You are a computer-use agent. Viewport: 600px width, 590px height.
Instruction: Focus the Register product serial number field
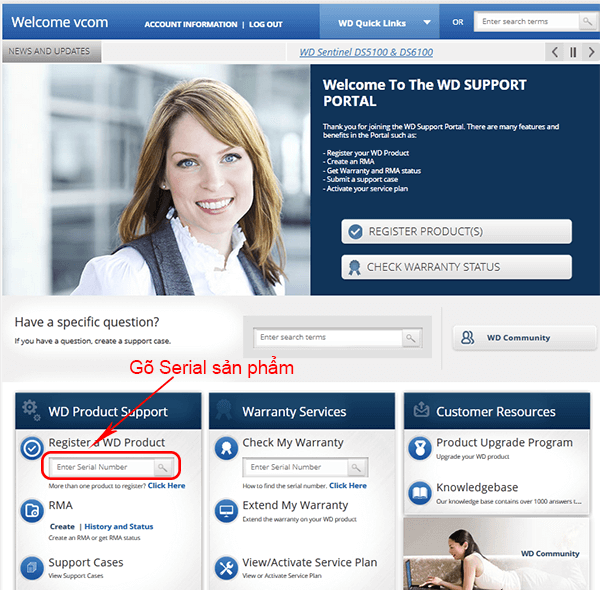tap(102, 467)
